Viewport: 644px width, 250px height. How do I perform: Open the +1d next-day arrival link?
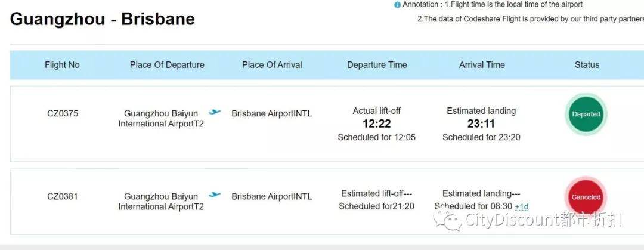pos(522,207)
